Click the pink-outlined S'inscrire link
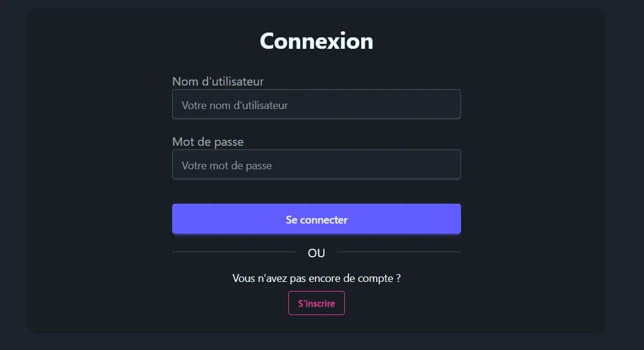Screen dimensions: 644x350 [317, 304]
